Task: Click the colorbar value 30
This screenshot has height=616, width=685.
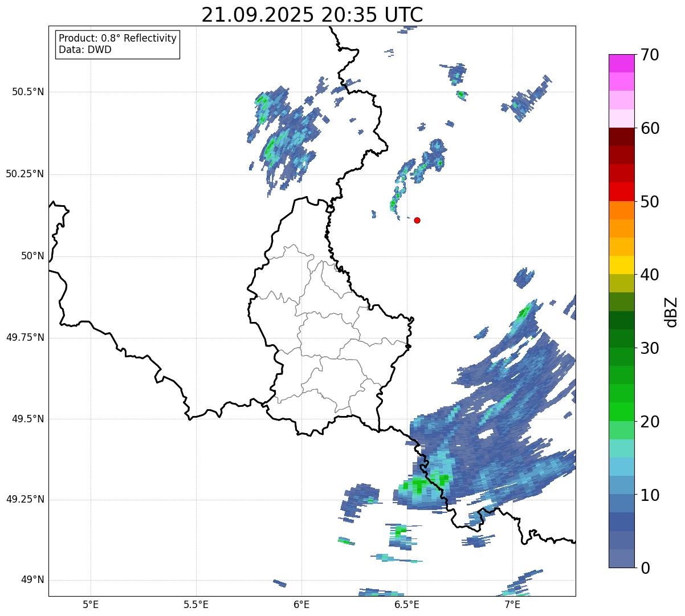Action: [650, 348]
